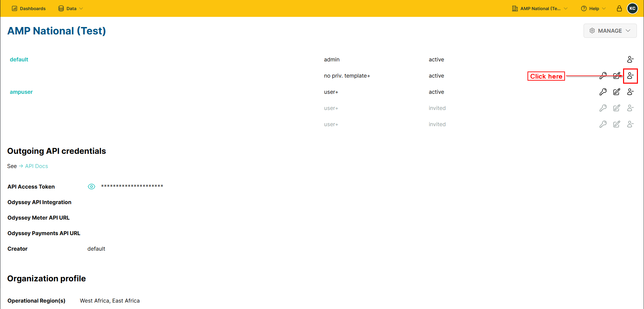
Task: Click the Creator value default
Action: 96,249
